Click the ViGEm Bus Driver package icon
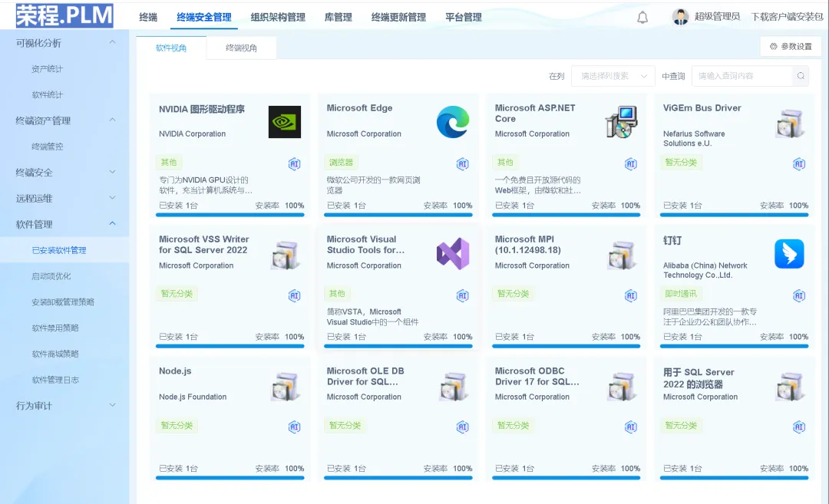Viewport: 829px width, 504px height. tap(789, 122)
